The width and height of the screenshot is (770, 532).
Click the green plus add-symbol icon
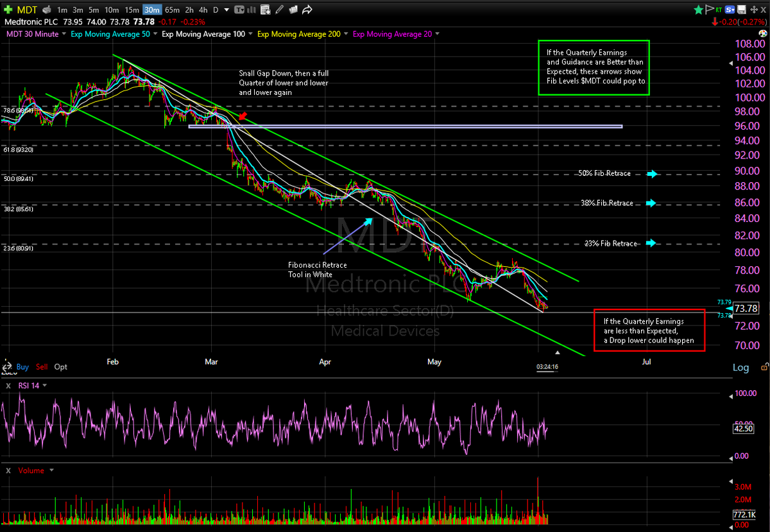[x=8, y=10]
